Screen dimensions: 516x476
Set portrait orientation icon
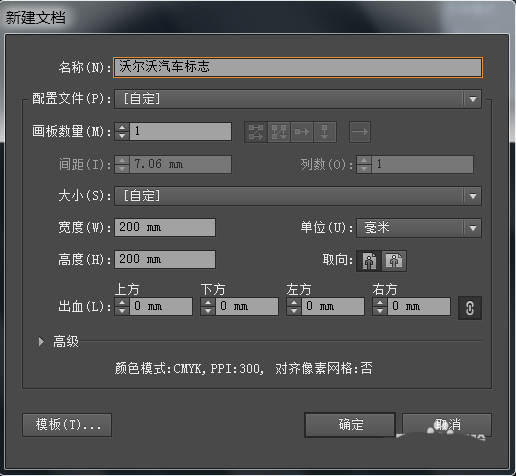pyautogui.click(x=369, y=261)
